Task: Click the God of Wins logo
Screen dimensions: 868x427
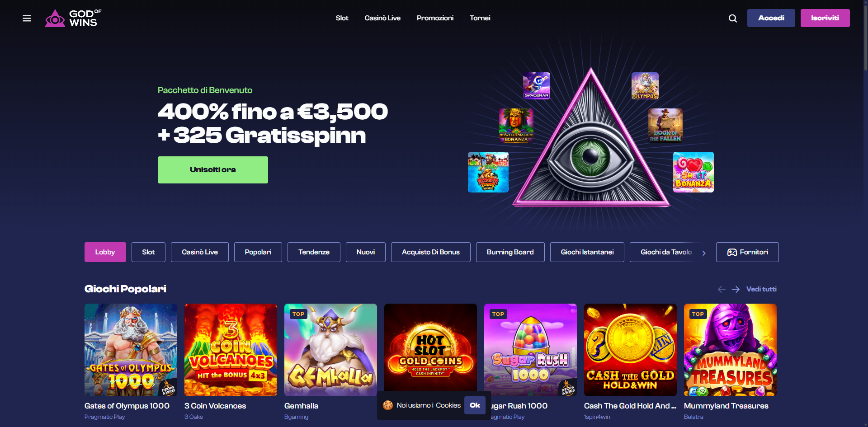Action: click(x=73, y=18)
